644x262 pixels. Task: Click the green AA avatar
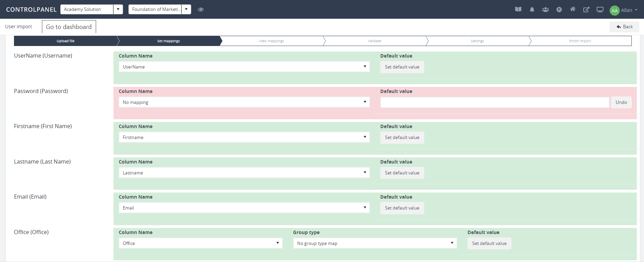point(614,11)
